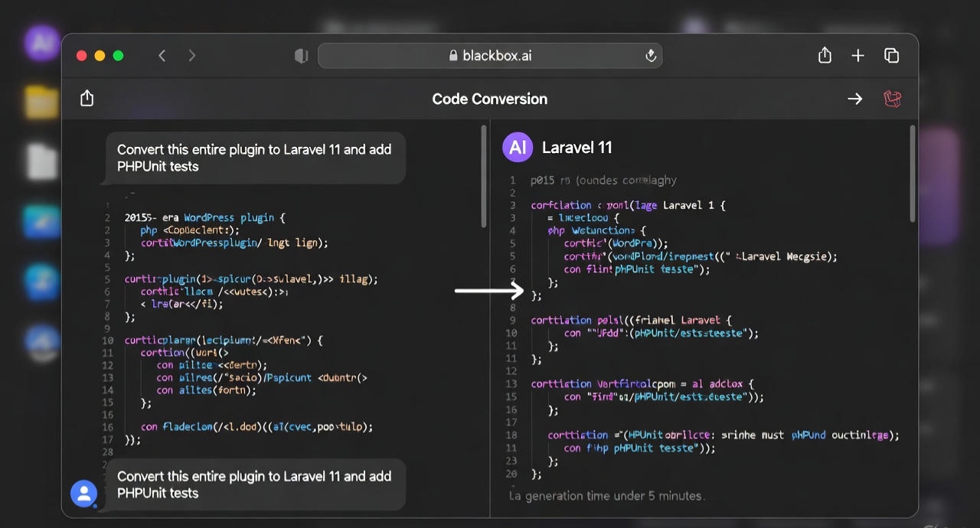Open the Safari sidebar icon
980x528 pixels.
pyautogui.click(x=301, y=55)
